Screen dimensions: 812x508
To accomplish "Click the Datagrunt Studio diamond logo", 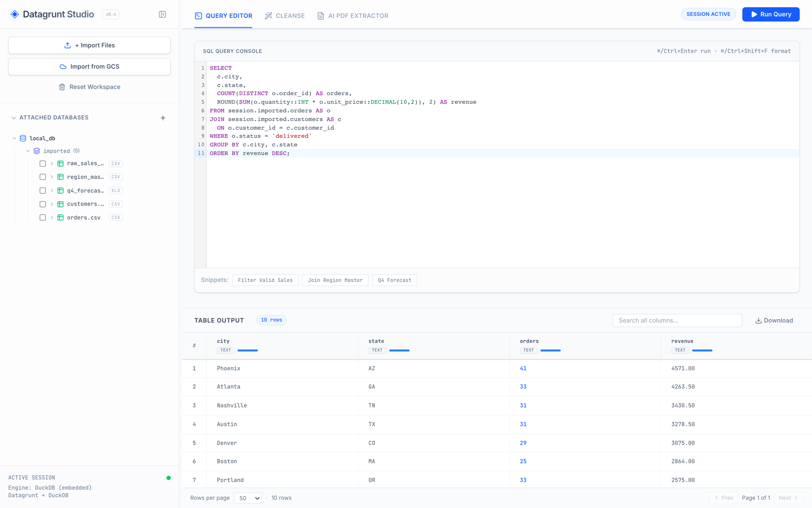I will click(x=15, y=14).
